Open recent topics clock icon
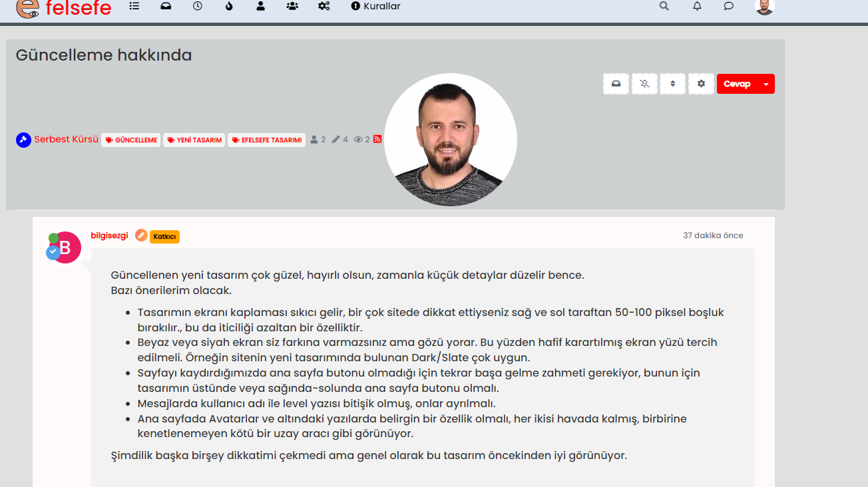This screenshot has height=487, width=868. pyautogui.click(x=198, y=6)
